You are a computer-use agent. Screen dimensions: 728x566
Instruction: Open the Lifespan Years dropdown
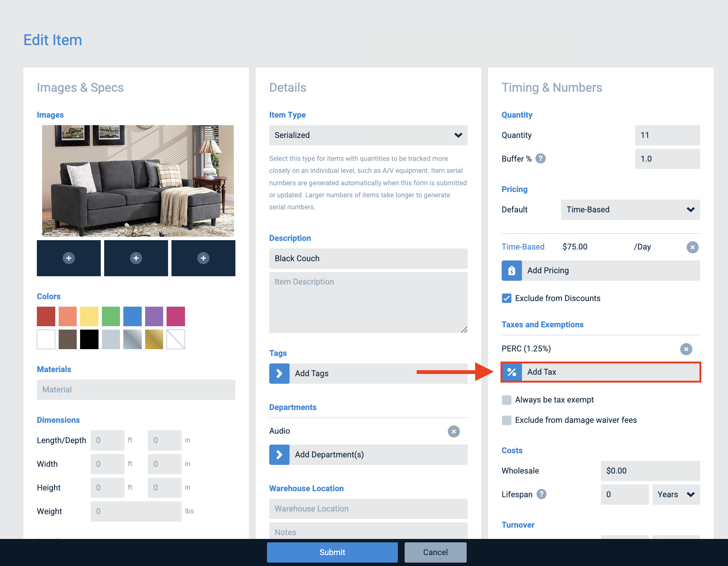[676, 495]
